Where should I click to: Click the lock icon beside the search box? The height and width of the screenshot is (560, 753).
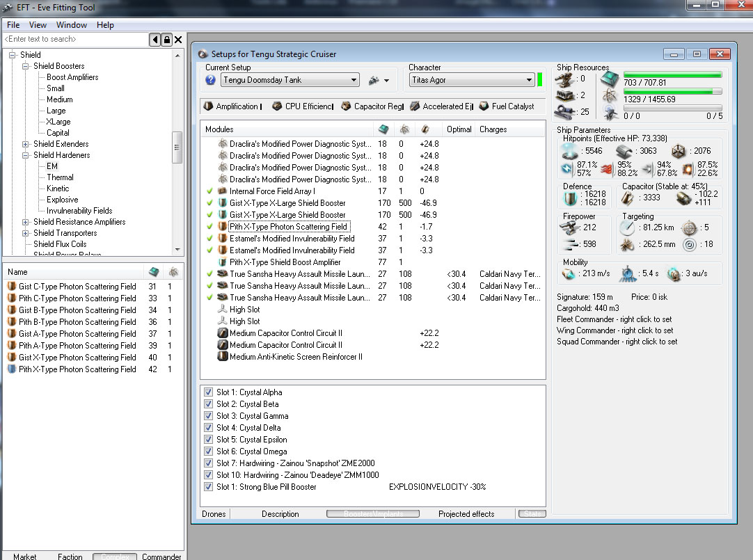pos(166,40)
